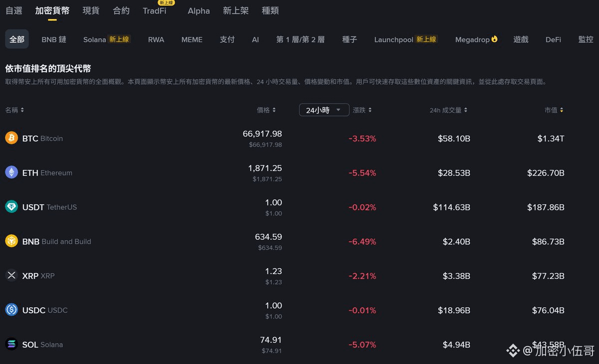Click the Ethereum coin icon
The width and height of the screenshot is (599, 364).
pos(11,173)
